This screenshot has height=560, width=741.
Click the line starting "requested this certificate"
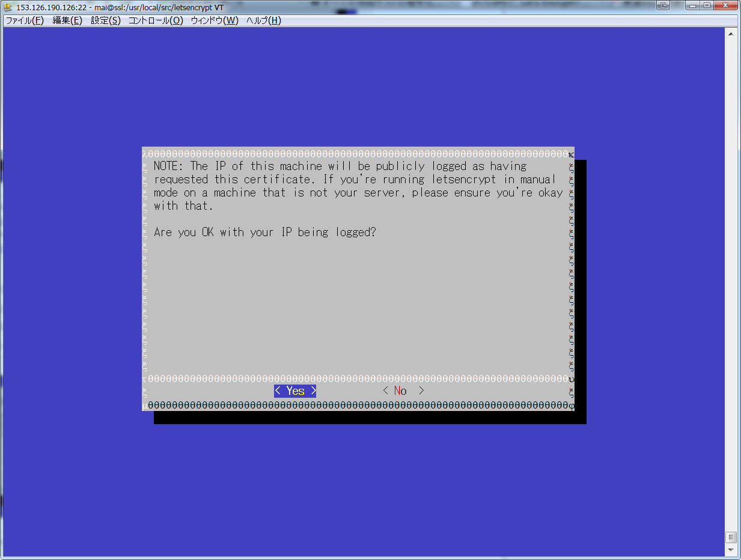point(355,180)
